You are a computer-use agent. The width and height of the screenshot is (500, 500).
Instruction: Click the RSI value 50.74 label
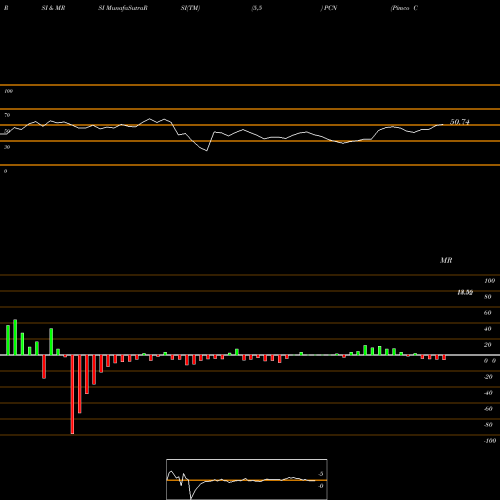pyautogui.click(x=460, y=122)
